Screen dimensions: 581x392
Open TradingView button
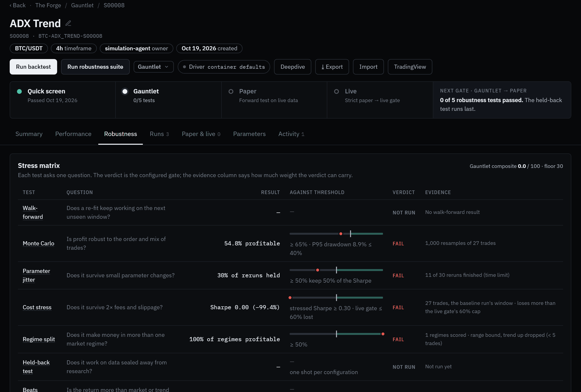coord(410,67)
